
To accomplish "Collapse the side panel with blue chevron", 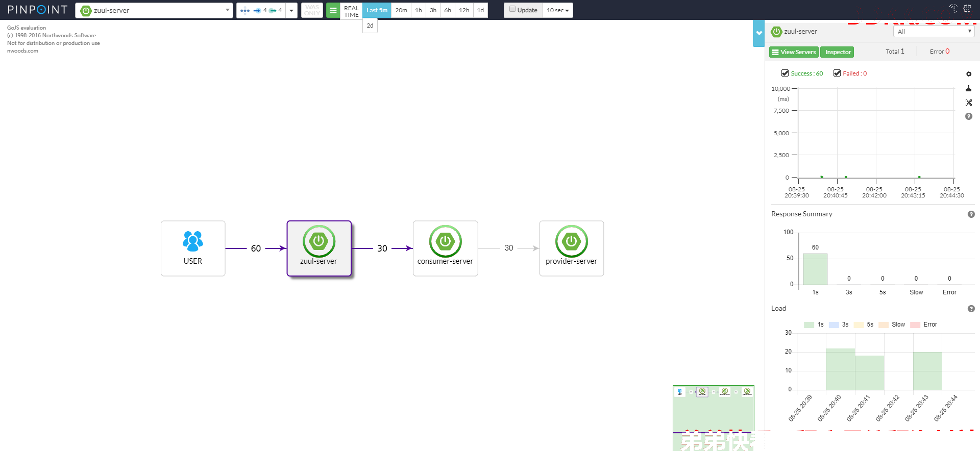I will 759,33.
